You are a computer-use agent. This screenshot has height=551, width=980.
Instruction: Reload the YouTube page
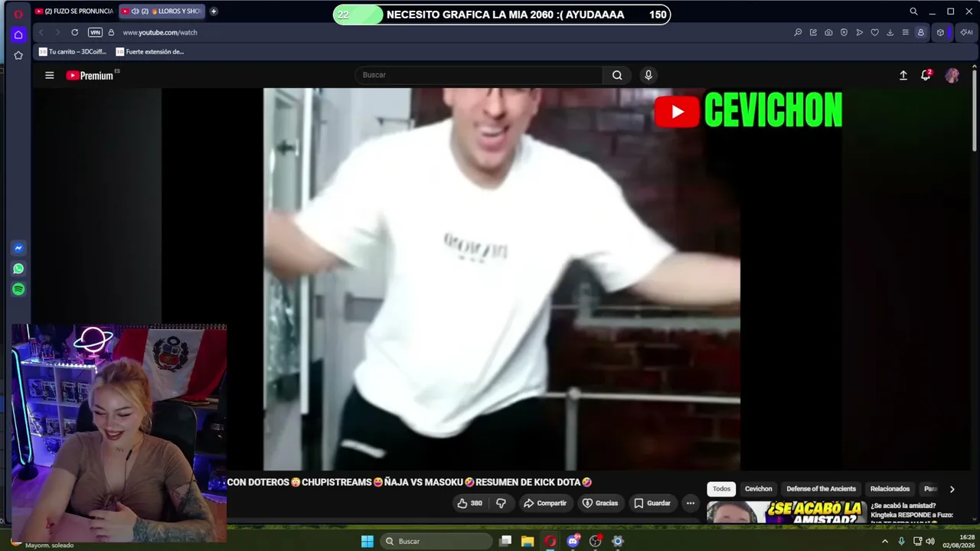click(74, 32)
